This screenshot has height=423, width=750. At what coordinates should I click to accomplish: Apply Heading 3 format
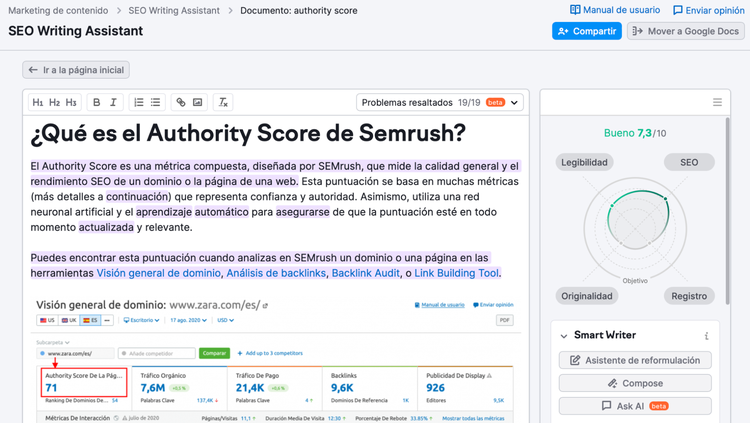(71, 102)
